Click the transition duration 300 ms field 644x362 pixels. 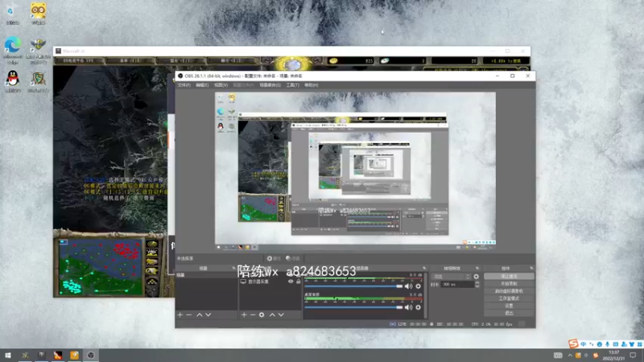pyautogui.click(x=457, y=284)
